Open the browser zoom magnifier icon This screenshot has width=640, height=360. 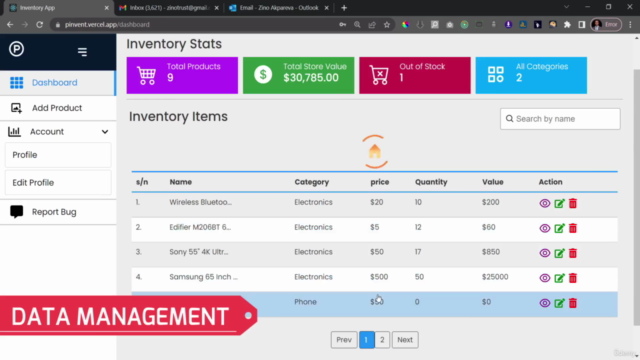coord(357,24)
